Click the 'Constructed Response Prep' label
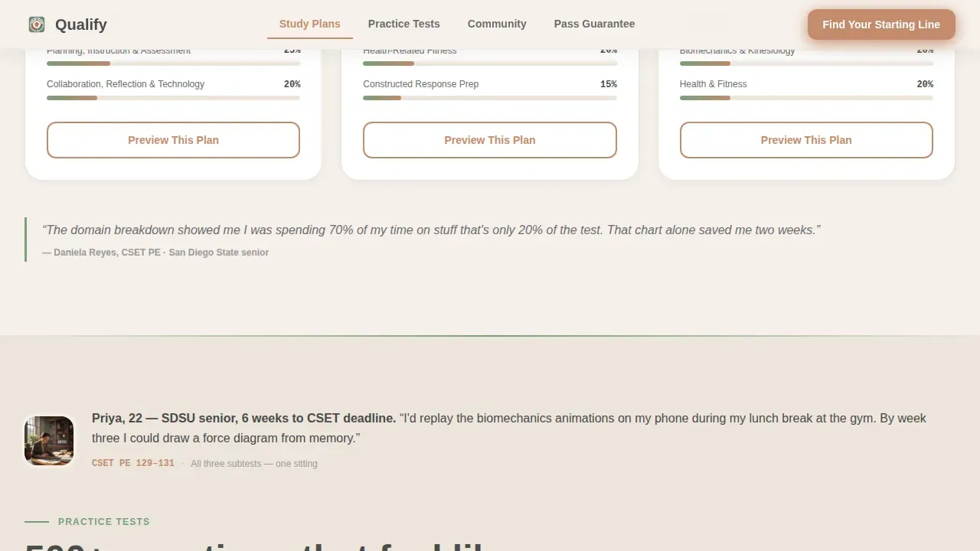Image resolution: width=980 pixels, height=551 pixels. coord(421,84)
